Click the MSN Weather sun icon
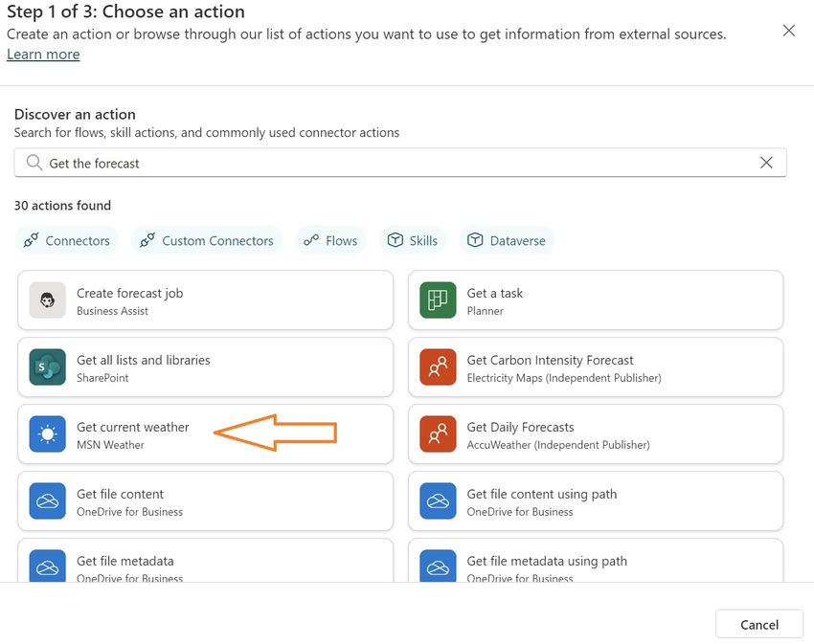The image size is (814, 644). (47, 434)
